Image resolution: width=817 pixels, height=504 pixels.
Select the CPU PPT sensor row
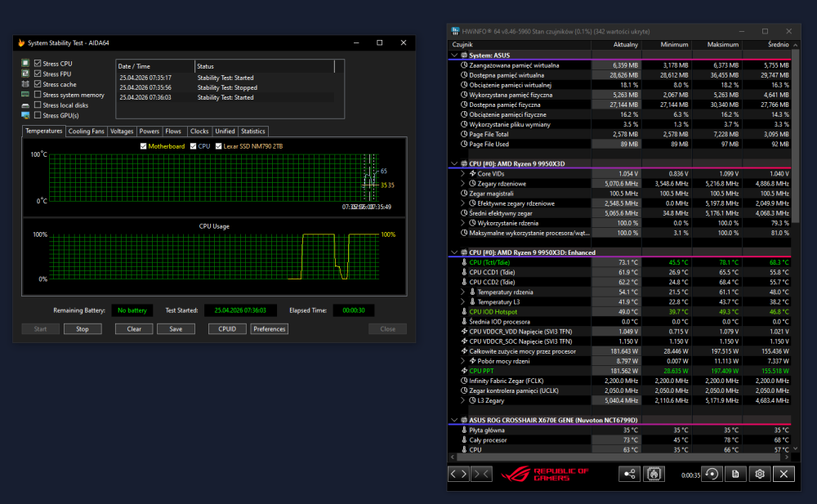click(619, 371)
